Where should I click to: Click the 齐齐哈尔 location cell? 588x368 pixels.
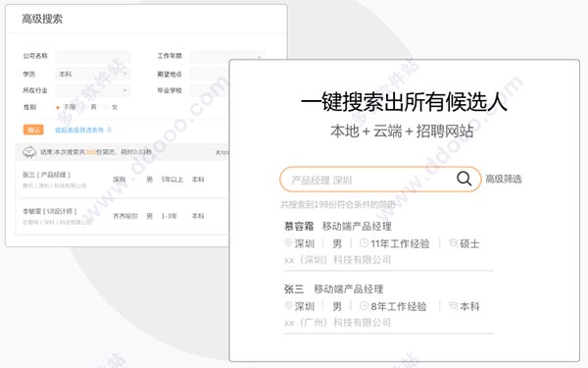(125, 216)
